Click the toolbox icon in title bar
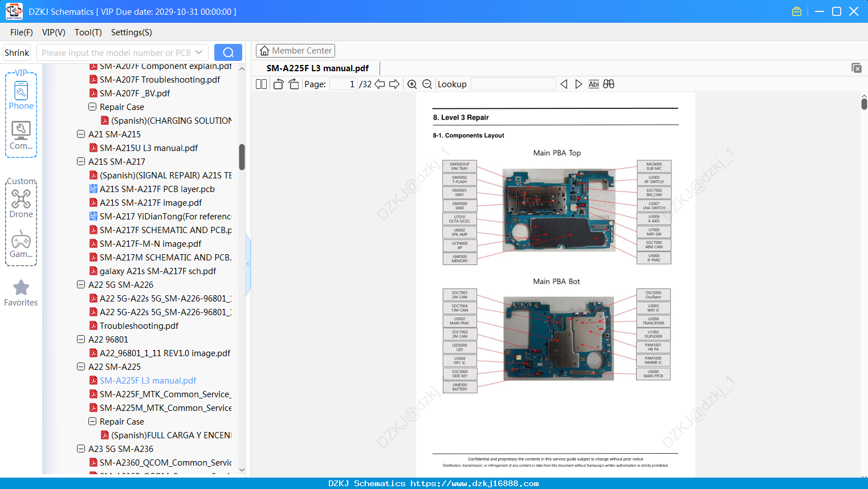 (x=797, y=11)
